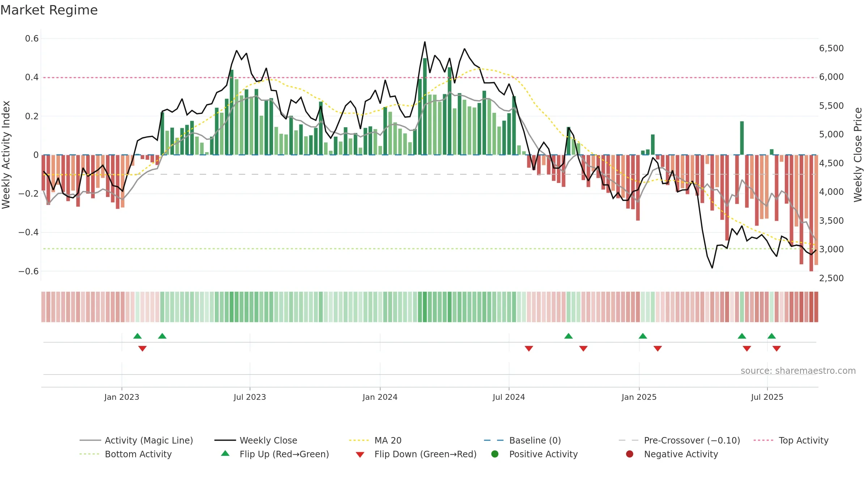Click the second green flip-up marker in early 2023
This screenshot has height=488, width=868.
[162, 336]
